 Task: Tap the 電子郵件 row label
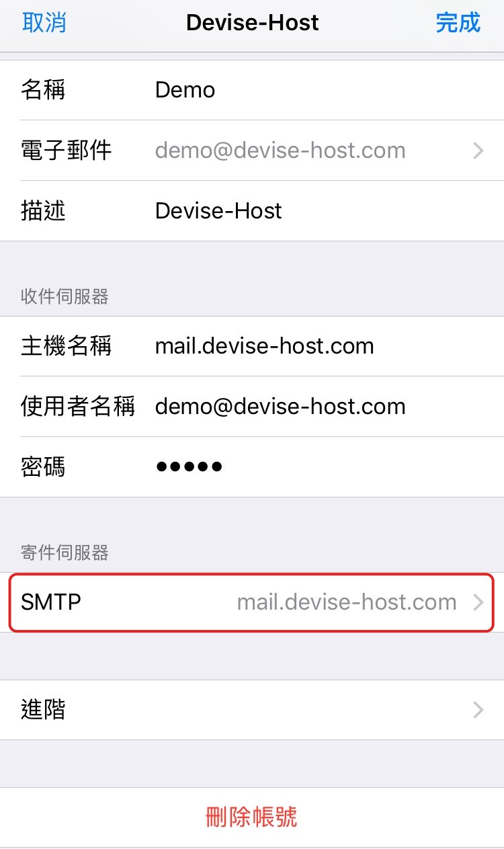point(66,151)
